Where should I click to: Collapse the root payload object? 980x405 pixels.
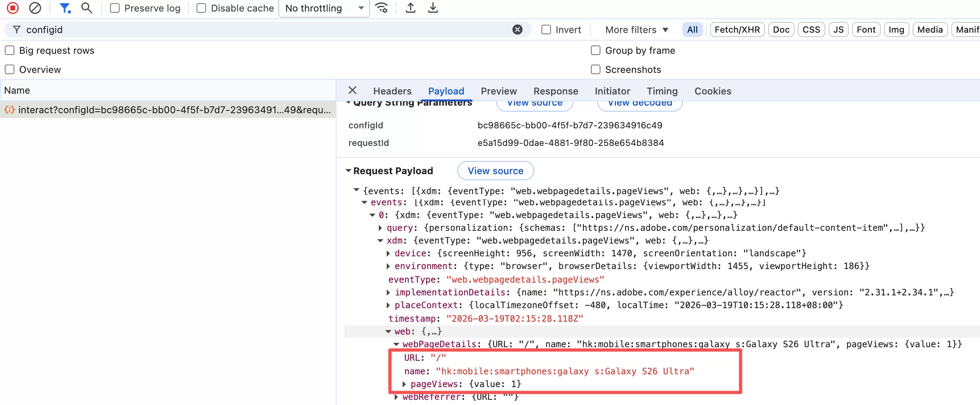click(x=356, y=190)
